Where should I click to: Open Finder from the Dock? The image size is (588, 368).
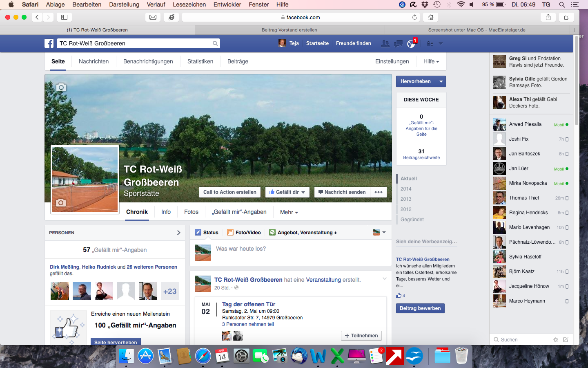pos(126,356)
